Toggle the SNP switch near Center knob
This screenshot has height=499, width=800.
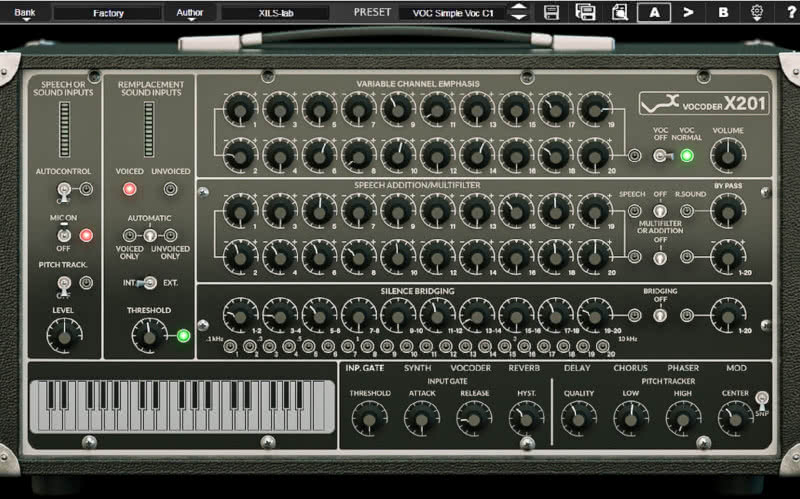click(762, 400)
